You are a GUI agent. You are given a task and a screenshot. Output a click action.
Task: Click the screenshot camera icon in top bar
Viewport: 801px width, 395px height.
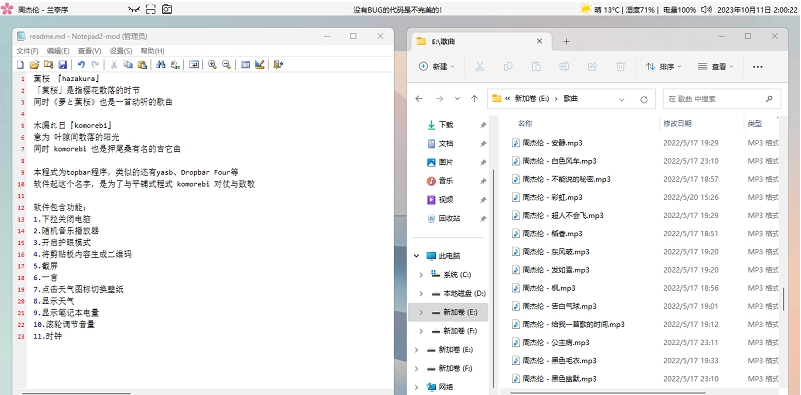[x=167, y=9]
